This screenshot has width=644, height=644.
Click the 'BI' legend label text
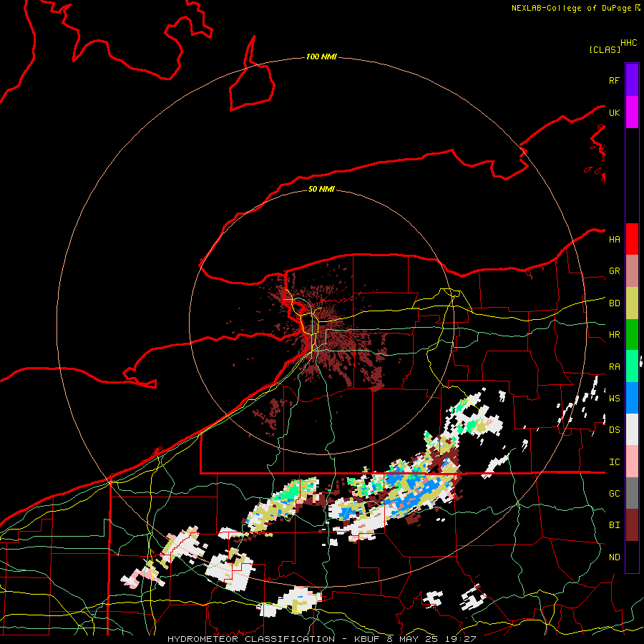(x=614, y=525)
